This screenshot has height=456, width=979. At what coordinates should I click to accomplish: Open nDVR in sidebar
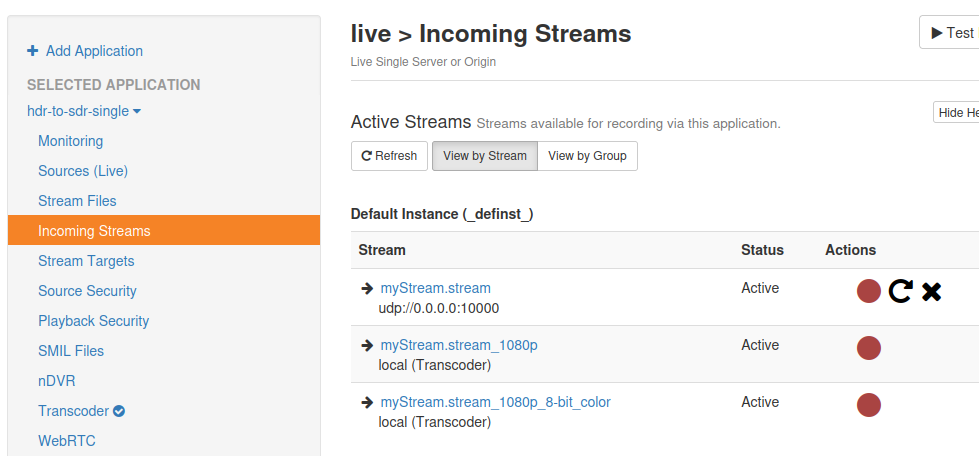click(57, 381)
